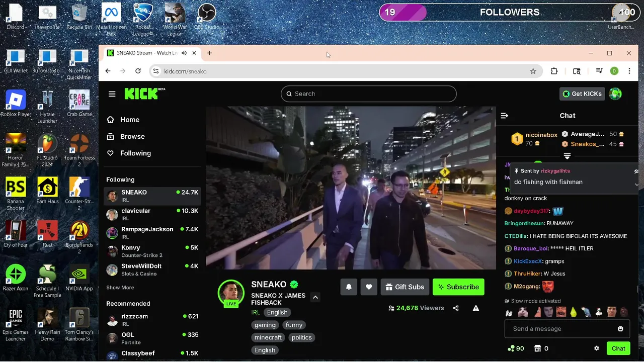Click daybyday317 username in chat
This screenshot has width=644, height=362.
point(531,211)
